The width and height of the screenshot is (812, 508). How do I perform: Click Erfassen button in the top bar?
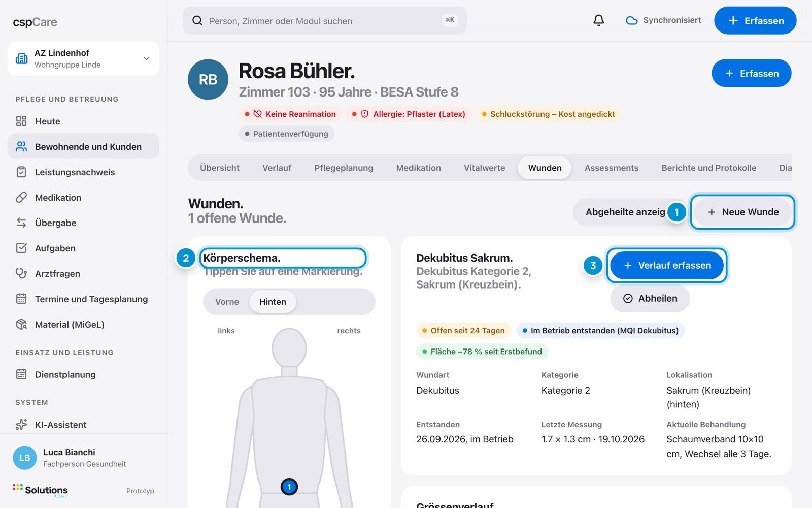pyautogui.click(x=755, y=20)
